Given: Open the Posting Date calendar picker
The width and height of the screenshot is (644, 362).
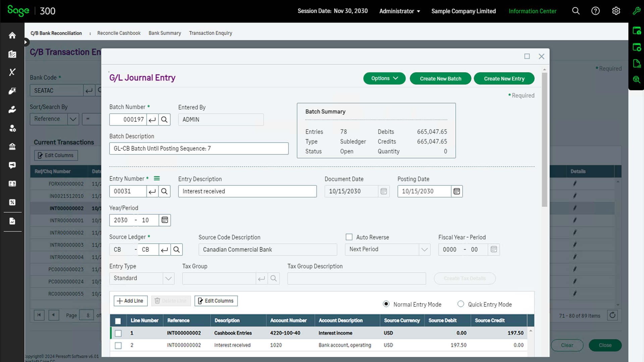Looking at the screenshot, I should pos(457,191).
